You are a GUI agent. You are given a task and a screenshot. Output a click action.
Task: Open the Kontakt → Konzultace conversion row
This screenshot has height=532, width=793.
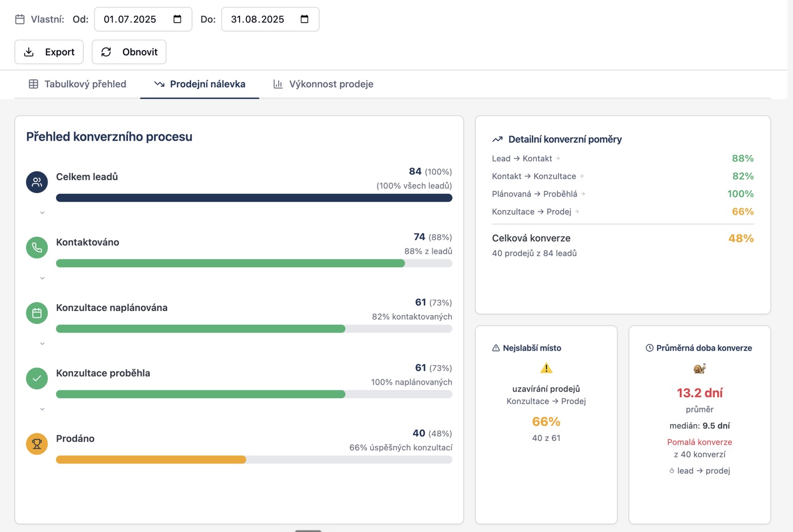coord(623,176)
